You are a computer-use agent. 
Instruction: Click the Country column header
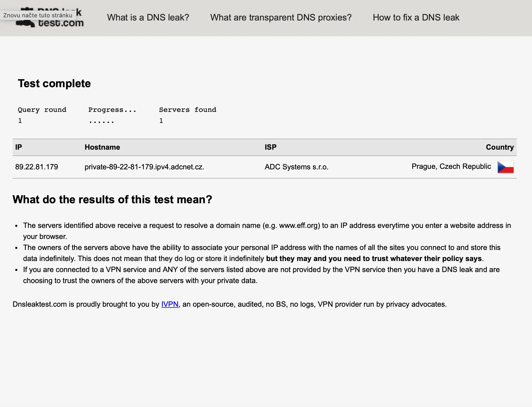click(499, 147)
